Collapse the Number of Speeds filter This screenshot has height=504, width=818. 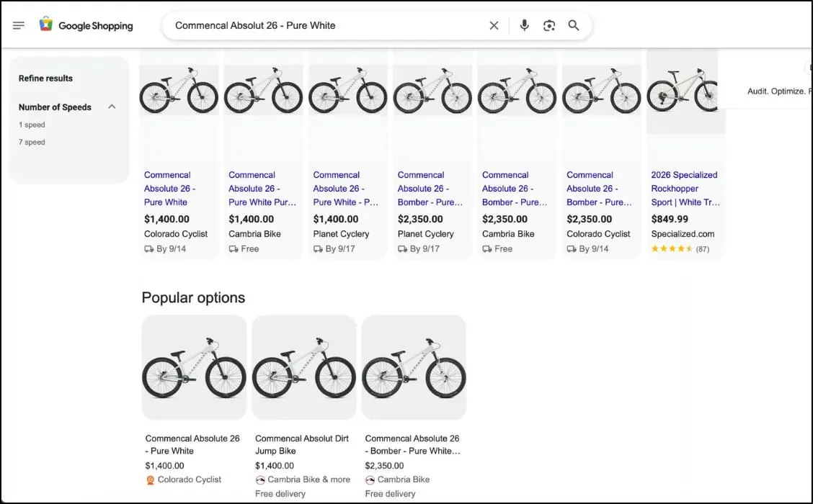[x=112, y=107]
